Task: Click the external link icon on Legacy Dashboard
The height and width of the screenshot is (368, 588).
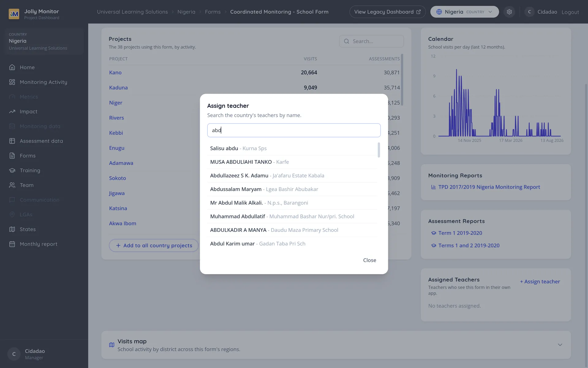Action: pos(419,12)
